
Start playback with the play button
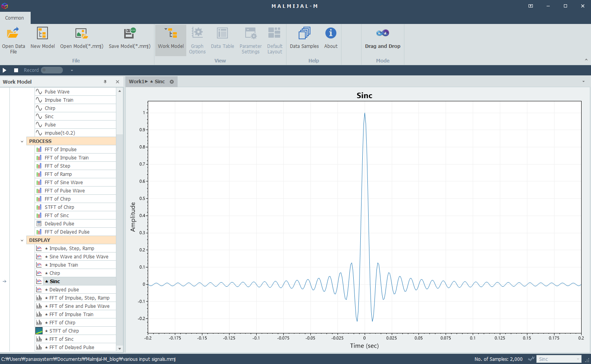(x=5, y=70)
